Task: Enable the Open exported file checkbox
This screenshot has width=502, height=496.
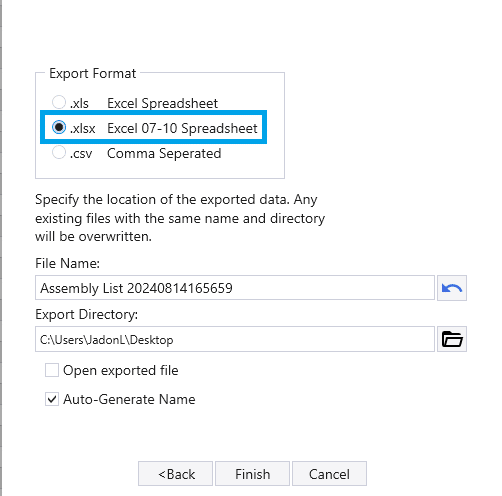Action: tap(52, 370)
